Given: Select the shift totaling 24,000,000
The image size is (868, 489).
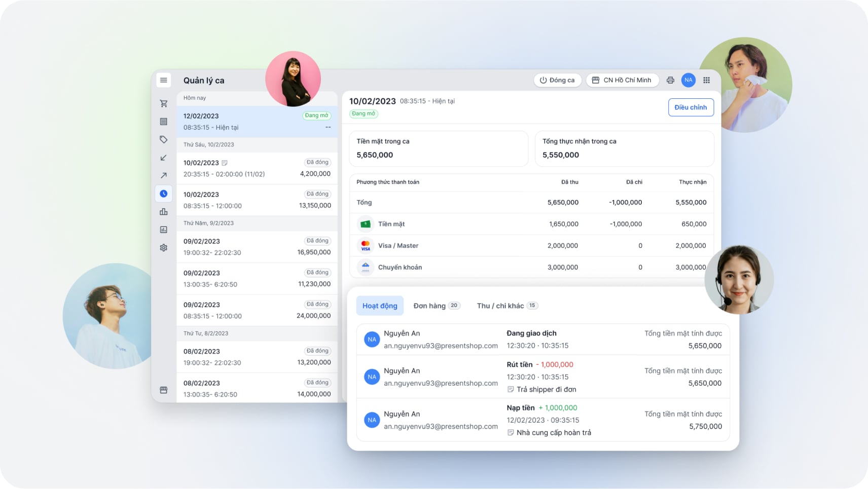Looking at the screenshot, I should (x=257, y=310).
